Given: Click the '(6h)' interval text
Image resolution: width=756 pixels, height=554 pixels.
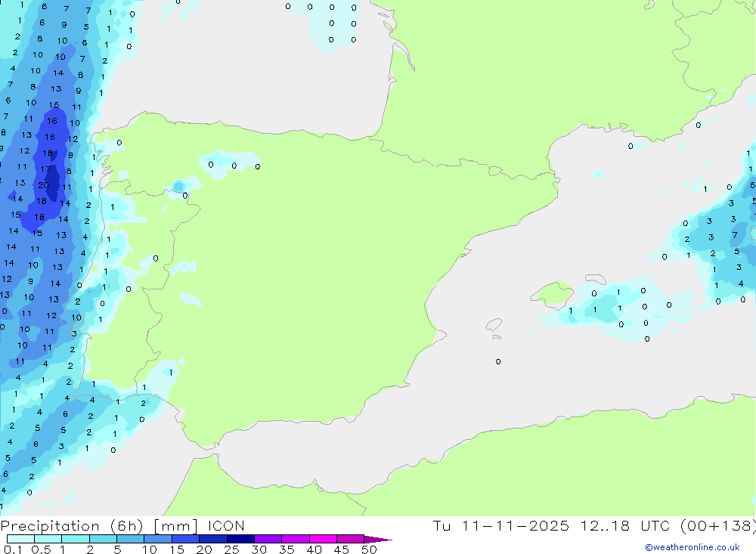Looking at the screenshot, I should point(127,526).
